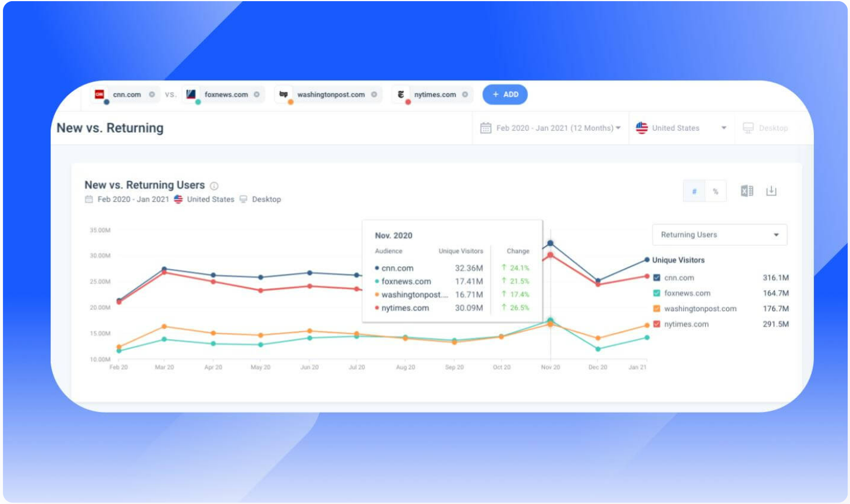The height and width of the screenshot is (504, 850).
Task: Uncheck the foxnews.com legend checkbox
Action: 656,293
